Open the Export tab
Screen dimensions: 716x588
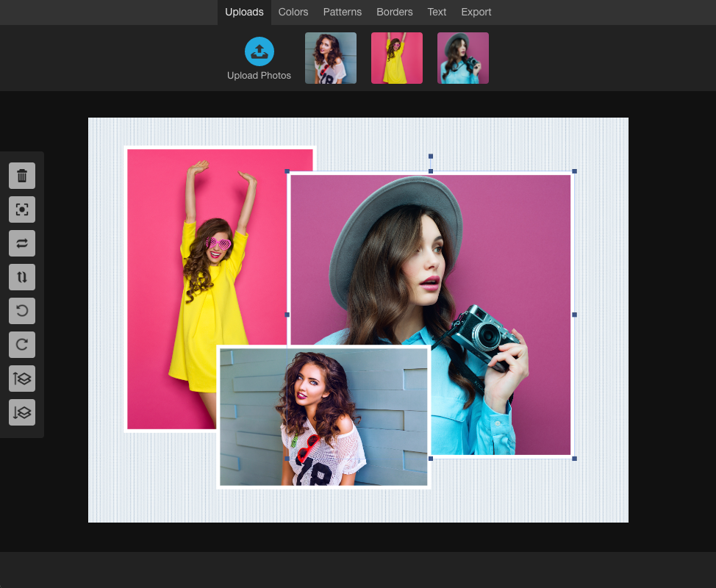click(476, 12)
